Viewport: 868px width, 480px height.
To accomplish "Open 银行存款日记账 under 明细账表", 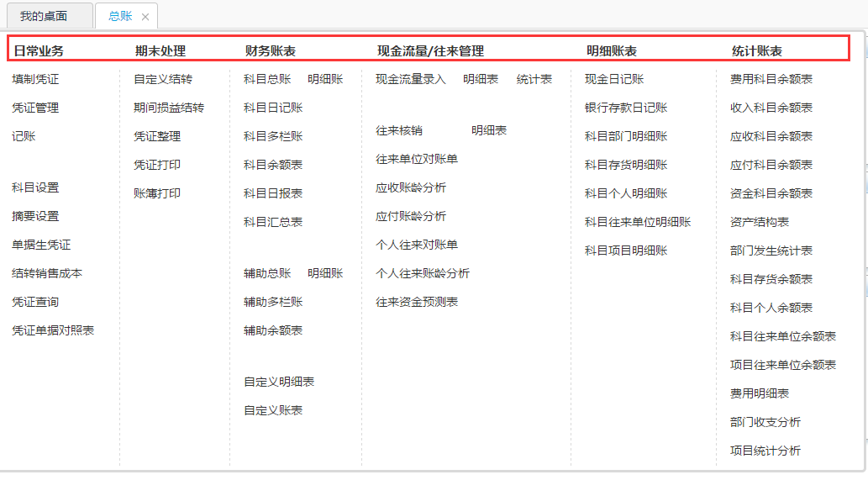I will 626,108.
